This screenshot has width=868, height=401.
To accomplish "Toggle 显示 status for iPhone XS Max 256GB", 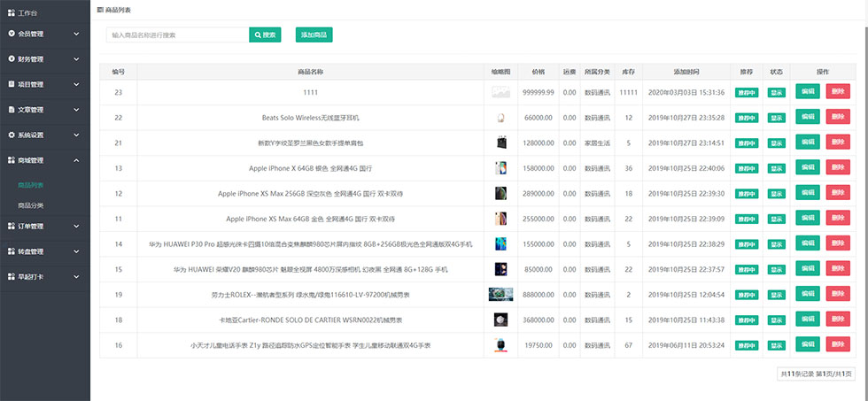I will pyautogui.click(x=776, y=194).
